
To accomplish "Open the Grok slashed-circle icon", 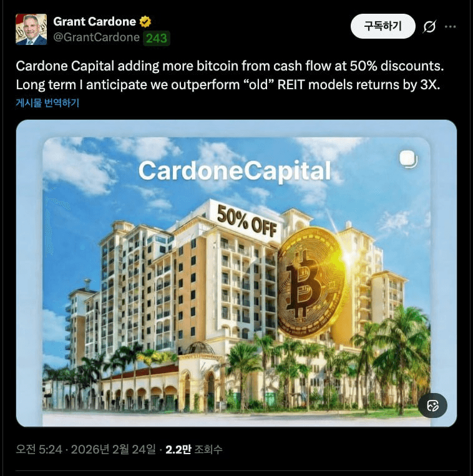I will tap(429, 27).
